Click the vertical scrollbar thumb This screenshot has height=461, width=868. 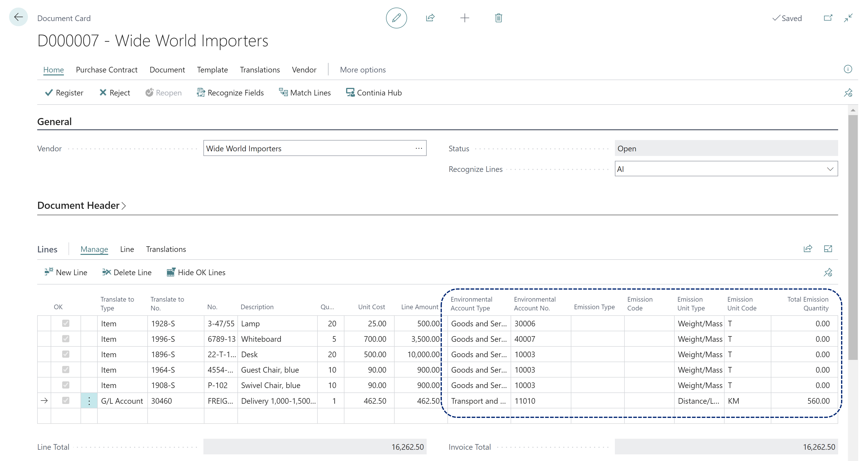(x=853, y=237)
